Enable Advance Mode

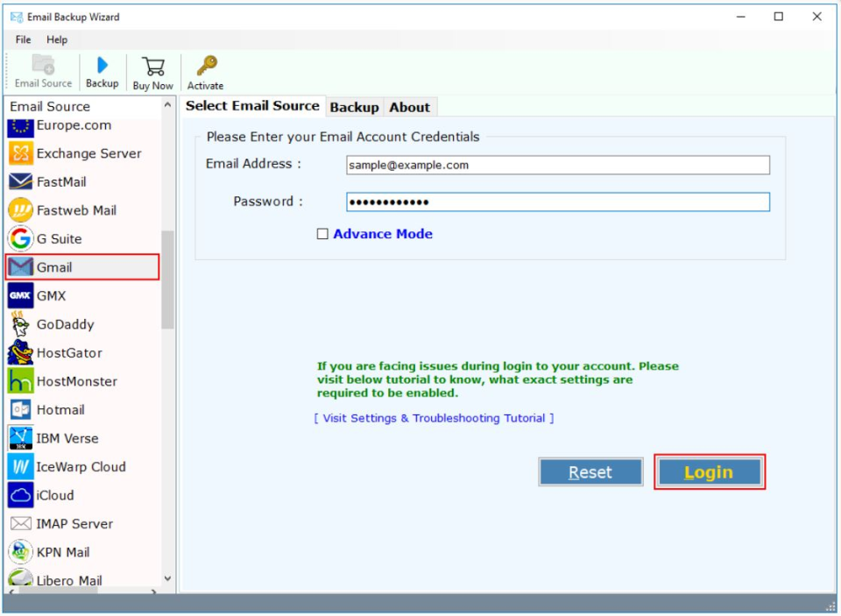coord(323,234)
